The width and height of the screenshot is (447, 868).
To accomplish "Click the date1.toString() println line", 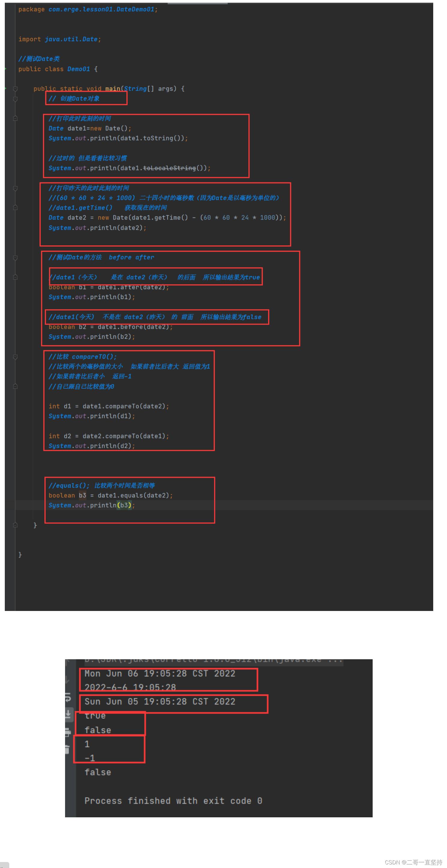I will click(x=118, y=138).
